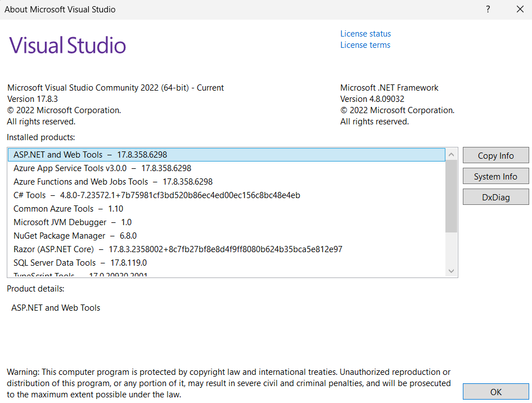Launch DxDiag from the dialog
The height and width of the screenshot is (403, 532).
click(x=495, y=197)
